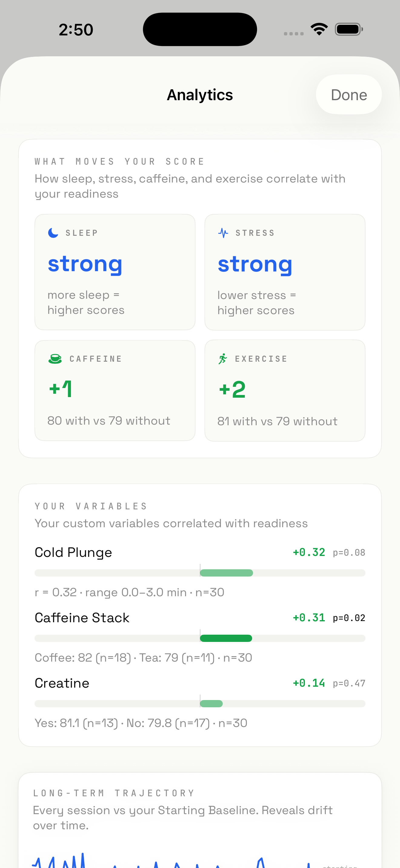The height and width of the screenshot is (868, 400).
Task: Tap the Analytics title header
Action: (x=200, y=95)
